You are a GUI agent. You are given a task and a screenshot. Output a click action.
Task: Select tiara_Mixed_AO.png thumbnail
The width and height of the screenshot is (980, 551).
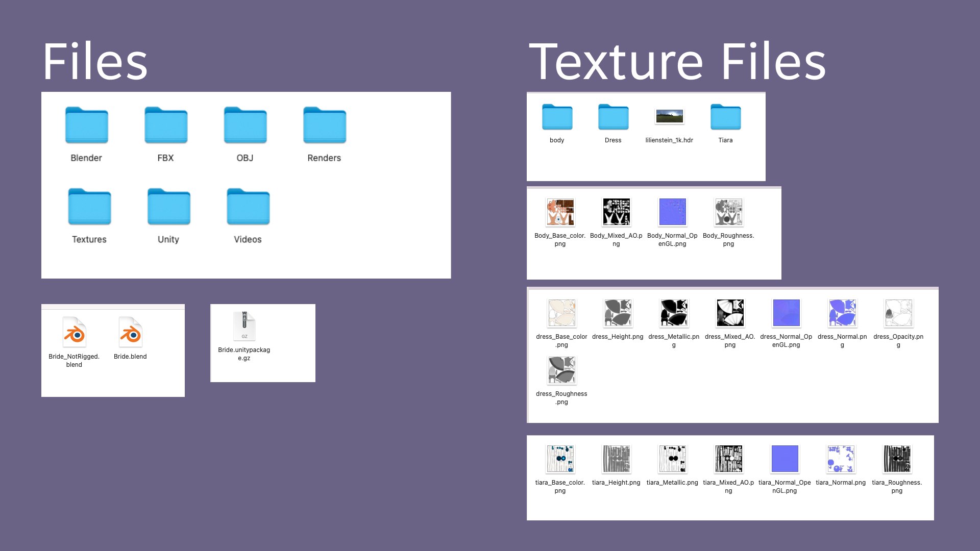(x=729, y=459)
